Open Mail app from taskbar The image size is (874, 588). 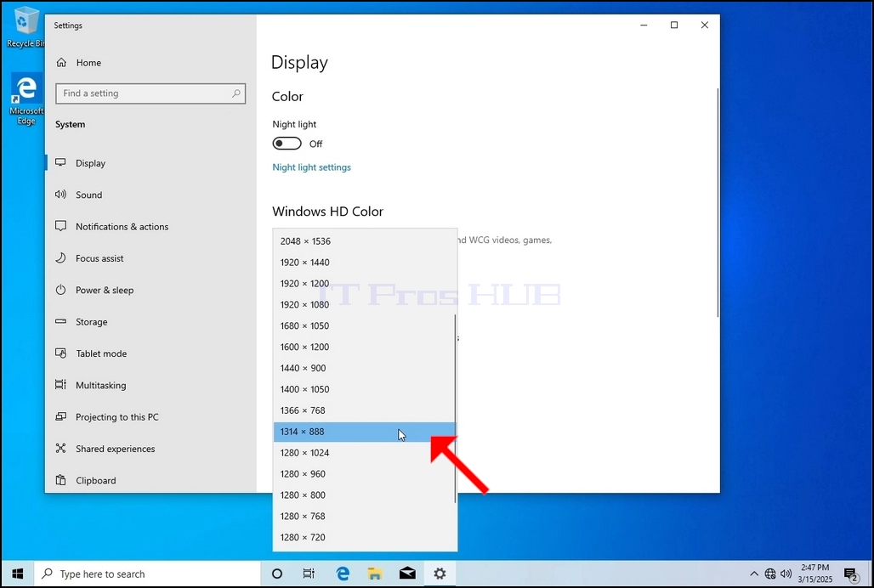click(x=407, y=574)
